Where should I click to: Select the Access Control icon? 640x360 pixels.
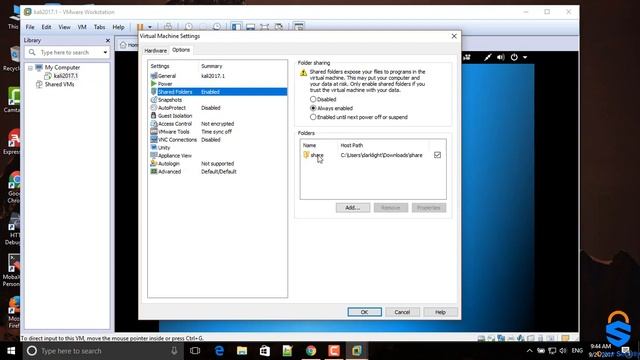[x=154, y=124]
